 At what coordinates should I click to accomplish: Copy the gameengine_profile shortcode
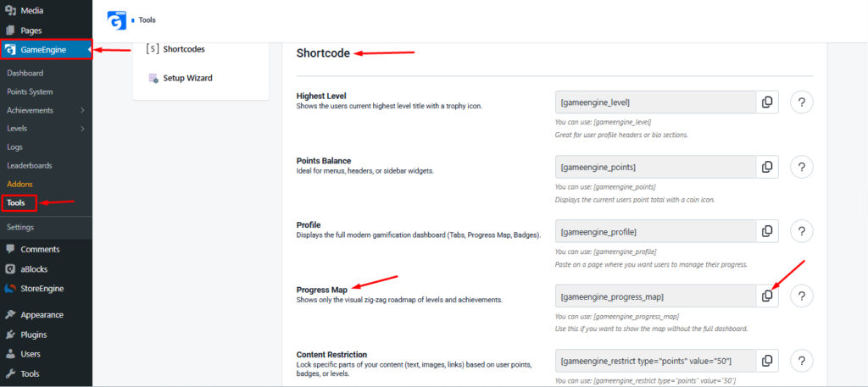coord(767,231)
